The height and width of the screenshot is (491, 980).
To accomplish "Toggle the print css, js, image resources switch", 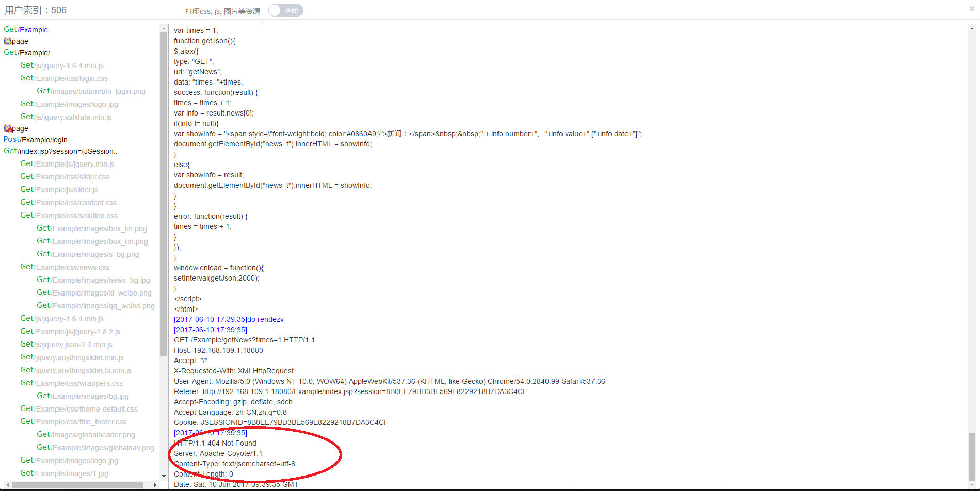I will [285, 10].
